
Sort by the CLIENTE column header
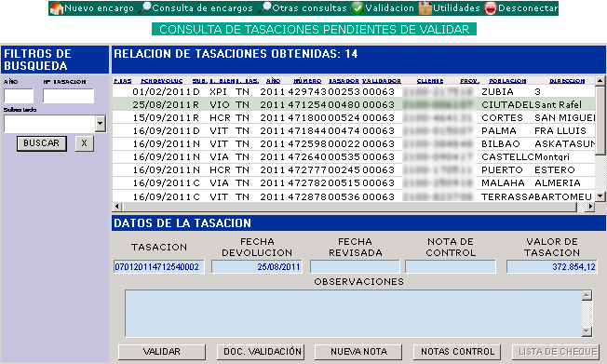[430, 81]
